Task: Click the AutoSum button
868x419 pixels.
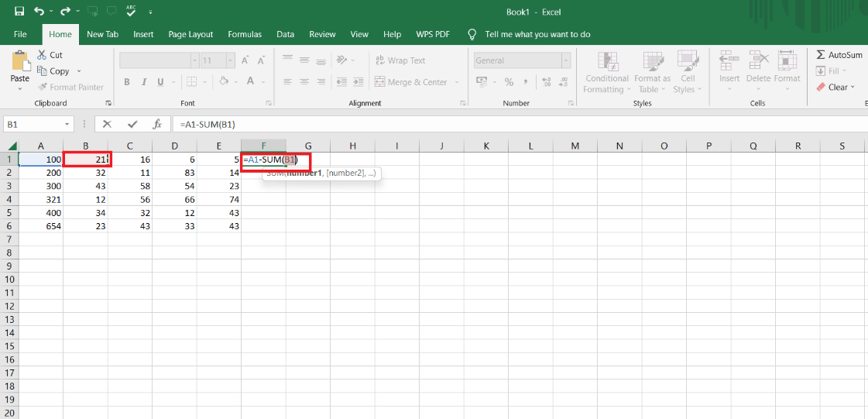Action: pyautogui.click(x=839, y=55)
